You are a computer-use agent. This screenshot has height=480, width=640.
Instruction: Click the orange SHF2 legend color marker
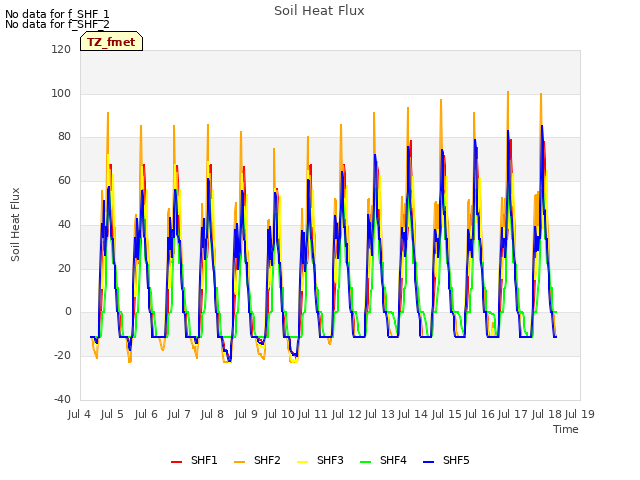point(240,462)
